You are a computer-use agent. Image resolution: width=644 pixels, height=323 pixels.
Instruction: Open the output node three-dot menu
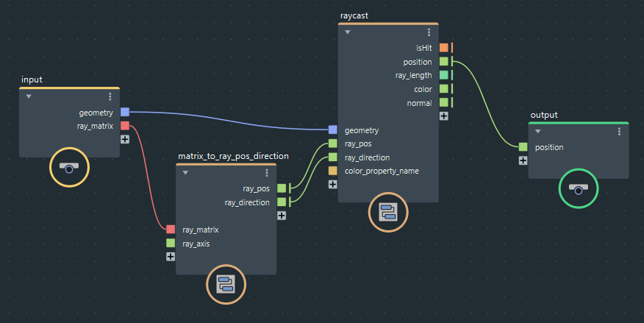[x=619, y=131]
